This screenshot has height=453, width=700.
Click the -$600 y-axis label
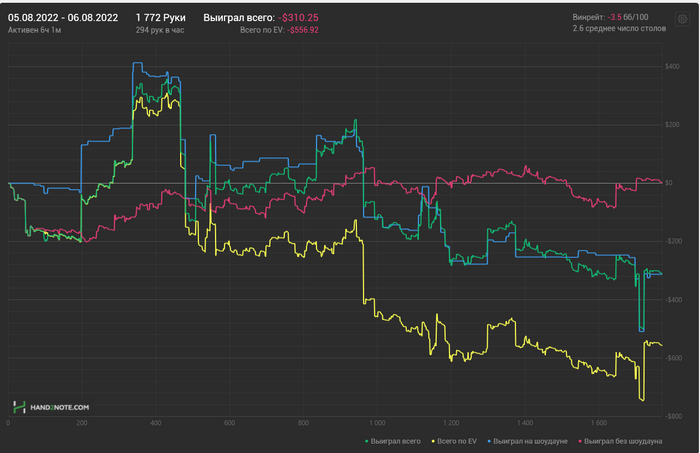tap(673, 358)
